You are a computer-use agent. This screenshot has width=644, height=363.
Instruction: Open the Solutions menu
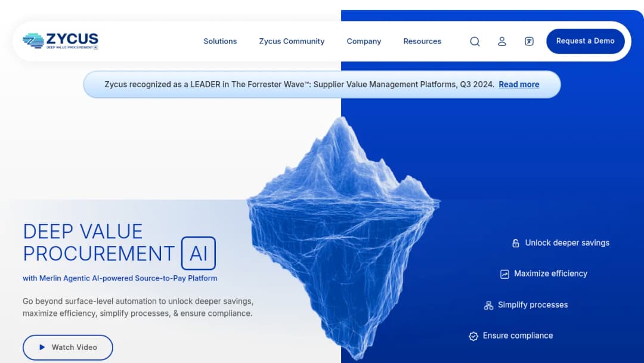tap(220, 41)
